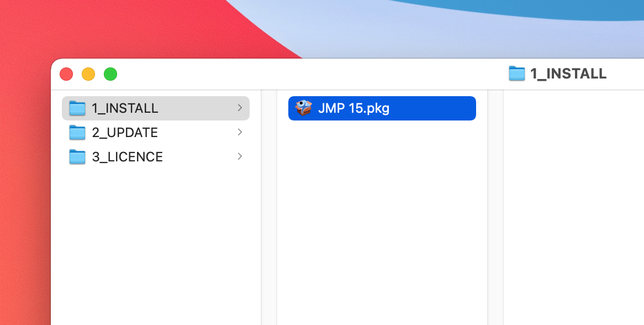Click the 3_LICENCE folder icon

77,157
